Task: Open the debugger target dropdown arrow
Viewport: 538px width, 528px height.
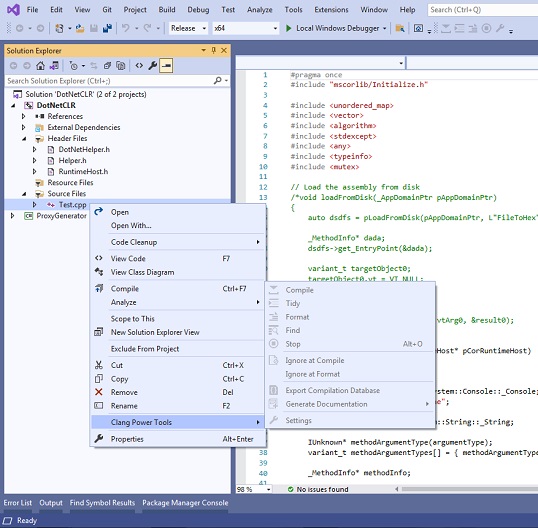Action: click(x=385, y=28)
